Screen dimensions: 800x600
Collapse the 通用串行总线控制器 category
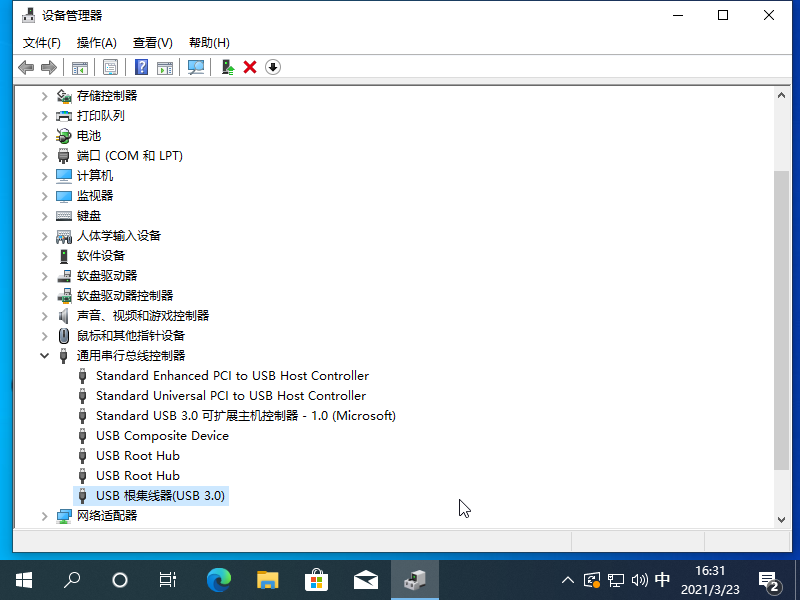point(44,355)
